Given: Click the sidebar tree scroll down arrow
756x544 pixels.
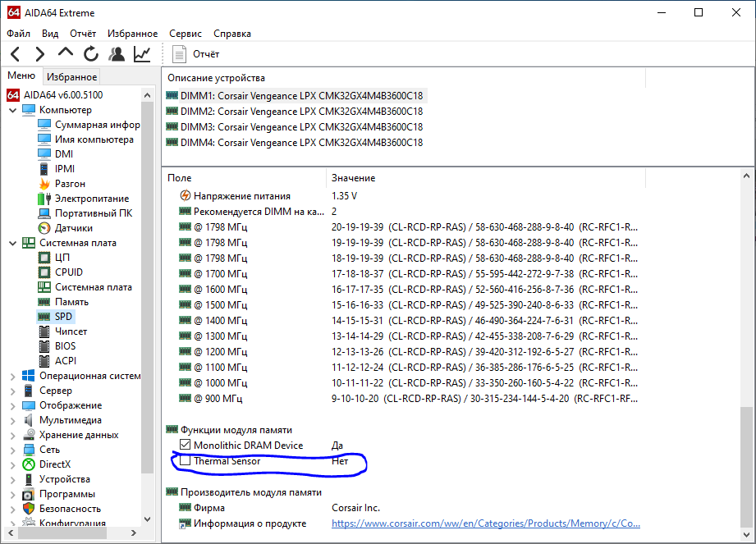Looking at the screenshot, I should (x=148, y=519).
